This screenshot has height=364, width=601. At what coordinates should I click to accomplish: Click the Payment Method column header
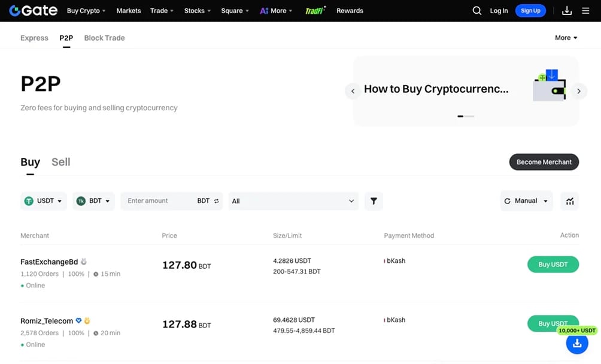pos(409,236)
